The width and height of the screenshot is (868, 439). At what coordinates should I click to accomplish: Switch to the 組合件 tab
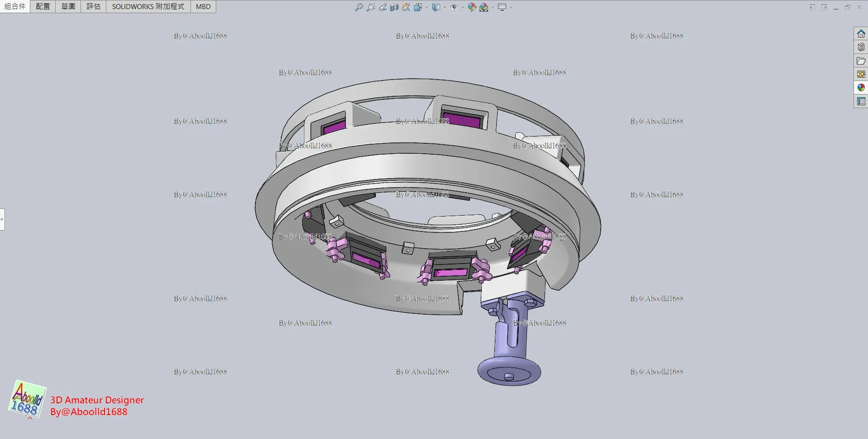(x=15, y=6)
